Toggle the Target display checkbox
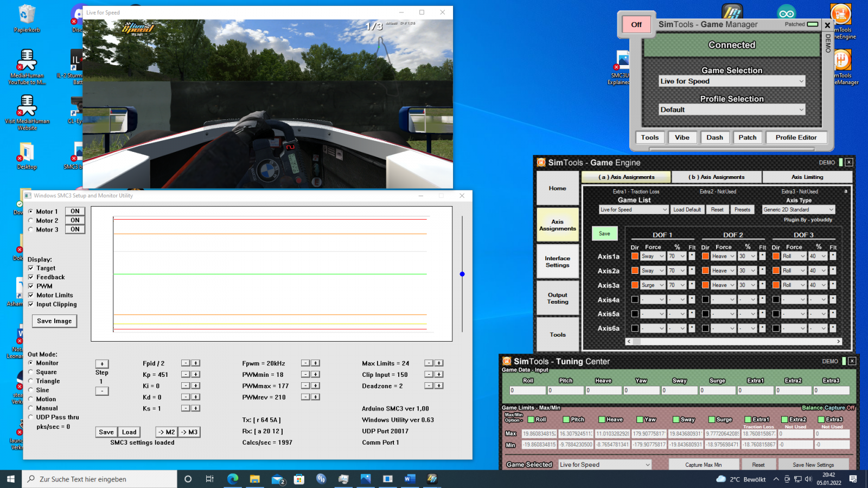 click(31, 268)
